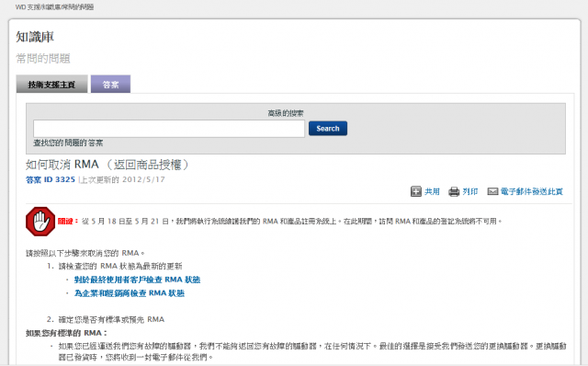
Task: Switch to 技術支援主頁 tab
Action: tap(51, 84)
